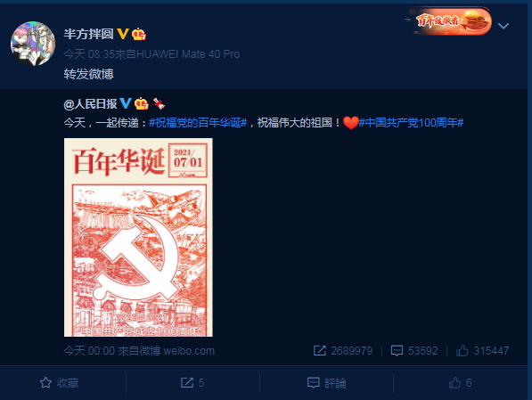Open the 評論 comment section
This screenshot has height=400, width=532.
tap(326, 383)
